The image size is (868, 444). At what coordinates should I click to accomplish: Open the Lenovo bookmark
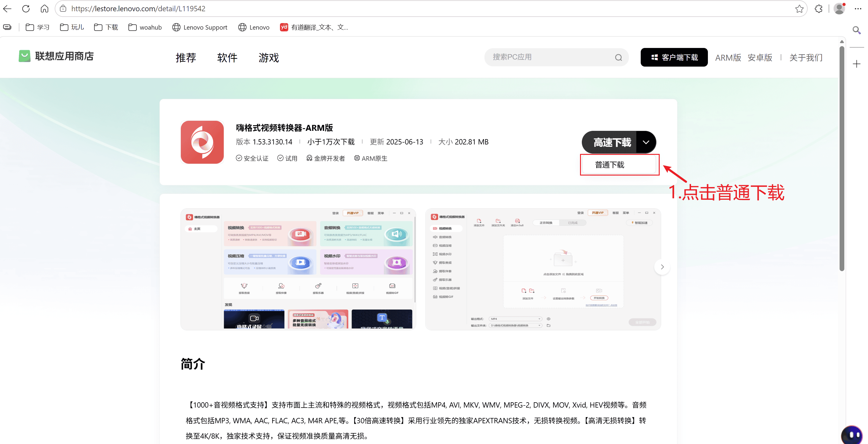click(x=254, y=27)
